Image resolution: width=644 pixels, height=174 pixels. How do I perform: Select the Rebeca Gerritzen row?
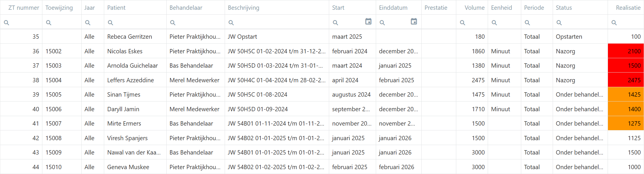pos(129,37)
